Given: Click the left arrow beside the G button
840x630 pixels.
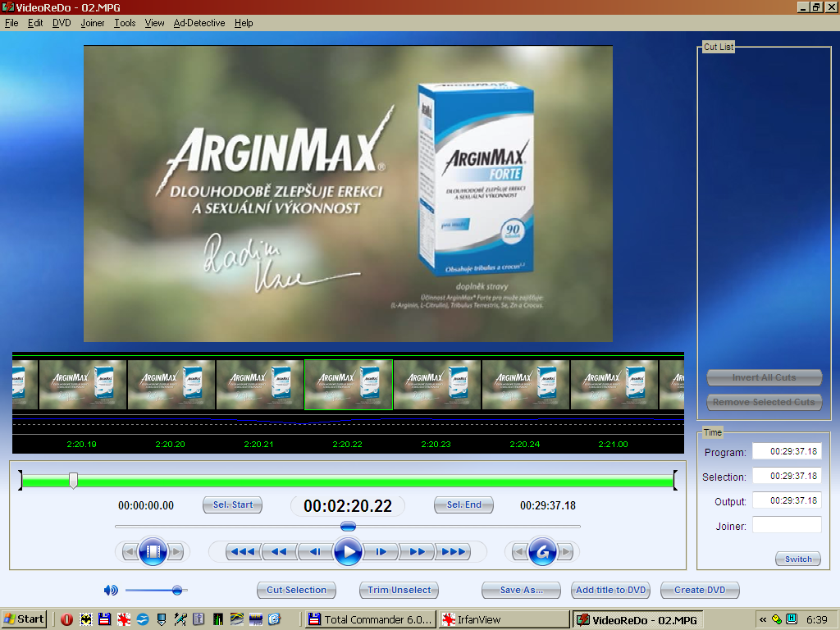Looking at the screenshot, I should click(x=519, y=551).
